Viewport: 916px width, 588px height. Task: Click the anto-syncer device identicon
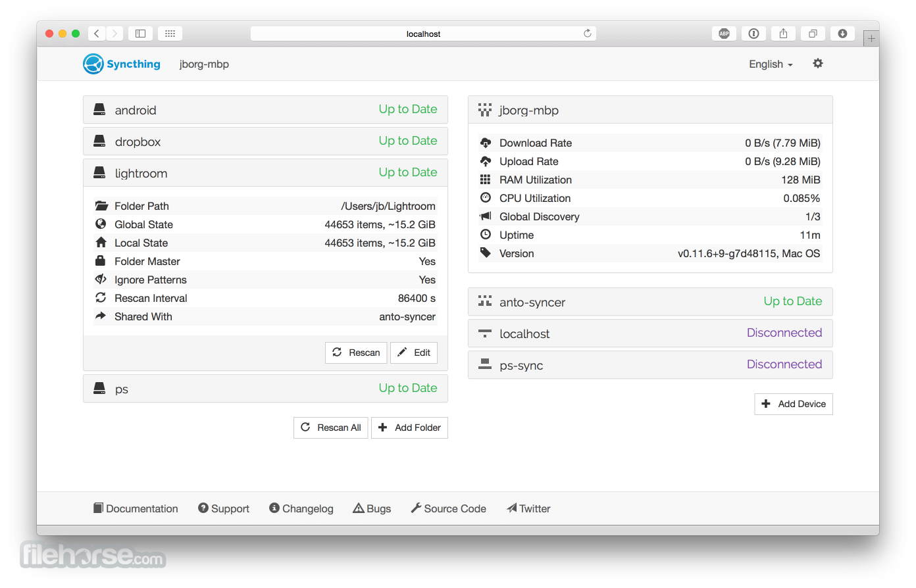[x=485, y=301]
